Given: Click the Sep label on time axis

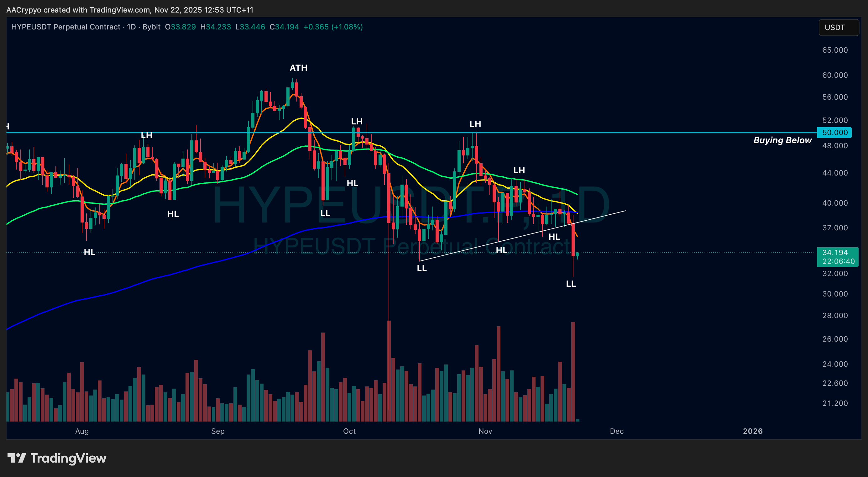Looking at the screenshot, I should pos(218,431).
